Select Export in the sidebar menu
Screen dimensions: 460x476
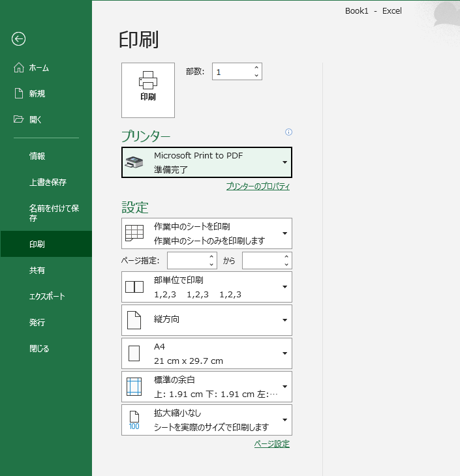(47, 297)
